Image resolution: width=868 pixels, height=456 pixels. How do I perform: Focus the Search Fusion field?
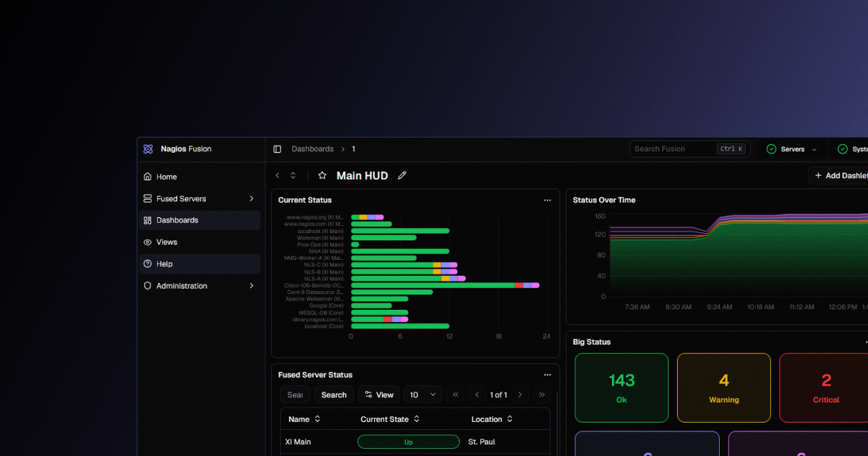(689, 149)
